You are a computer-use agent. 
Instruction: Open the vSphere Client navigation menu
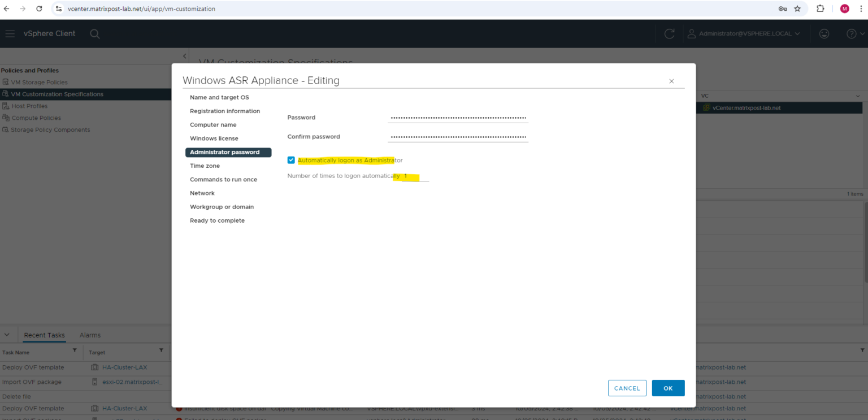tap(10, 33)
